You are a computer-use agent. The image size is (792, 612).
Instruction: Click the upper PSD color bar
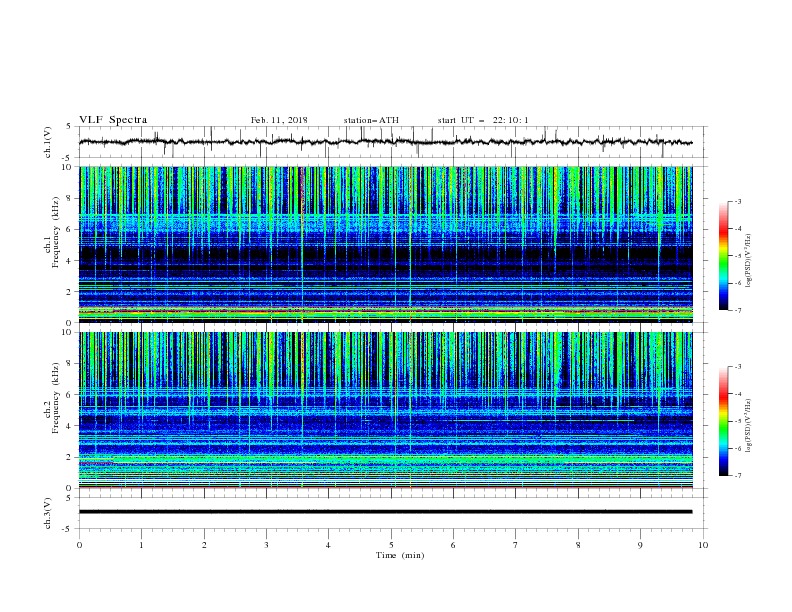pos(723,256)
